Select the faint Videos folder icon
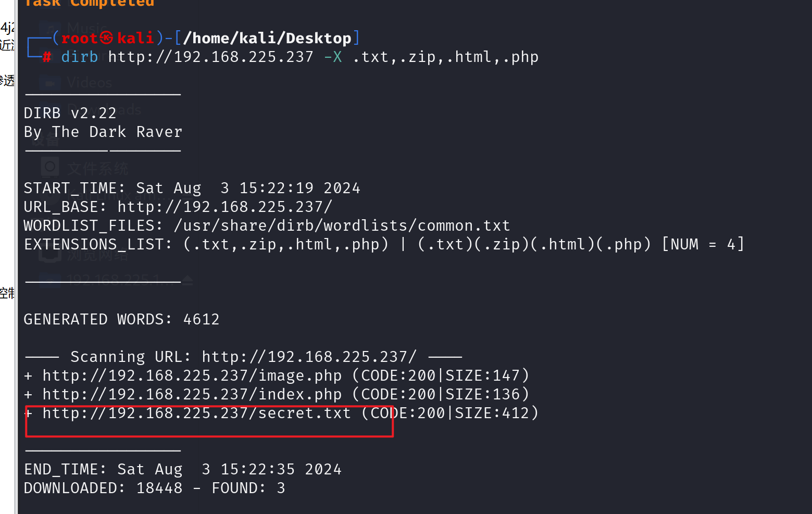Viewport: 812px width, 514px height. click(x=51, y=82)
